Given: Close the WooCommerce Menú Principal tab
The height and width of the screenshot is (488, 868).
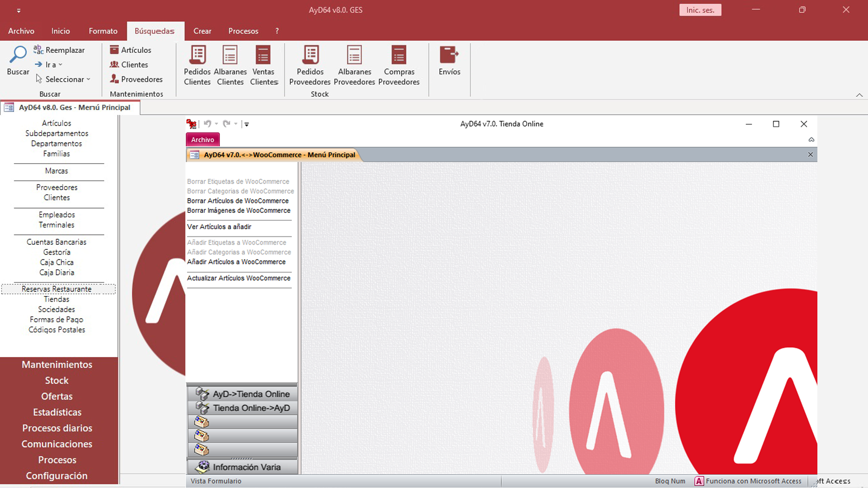Looking at the screenshot, I should tap(811, 155).
